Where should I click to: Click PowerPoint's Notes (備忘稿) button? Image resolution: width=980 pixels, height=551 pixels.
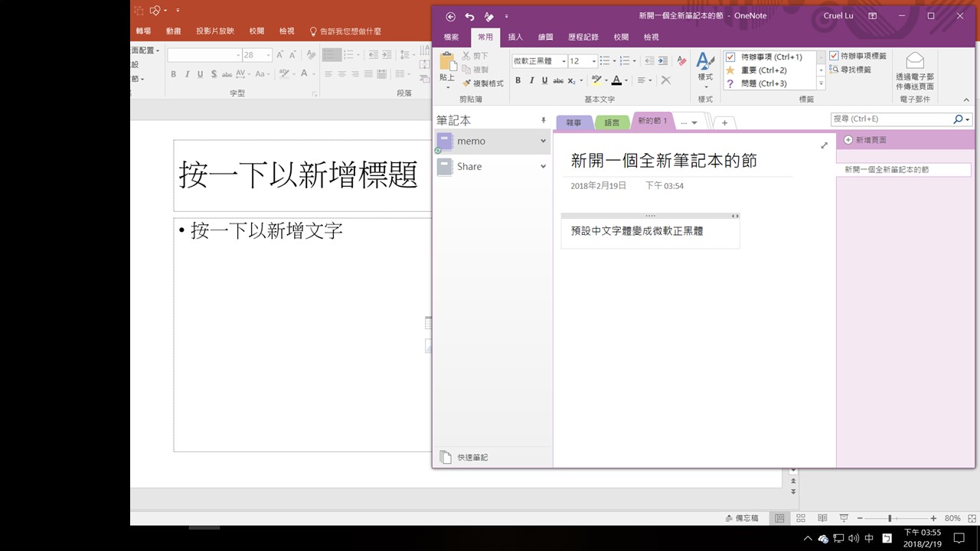click(x=741, y=518)
